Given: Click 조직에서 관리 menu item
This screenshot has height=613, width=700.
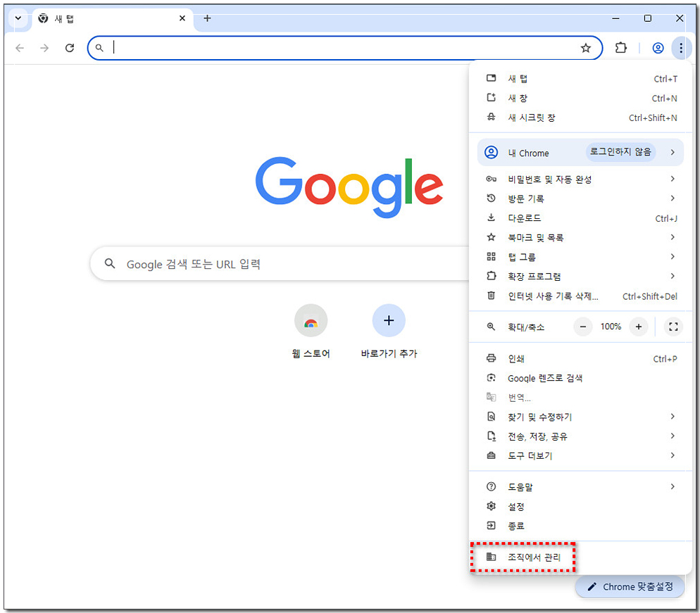Looking at the screenshot, I should pyautogui.click(x=581, y=557).
